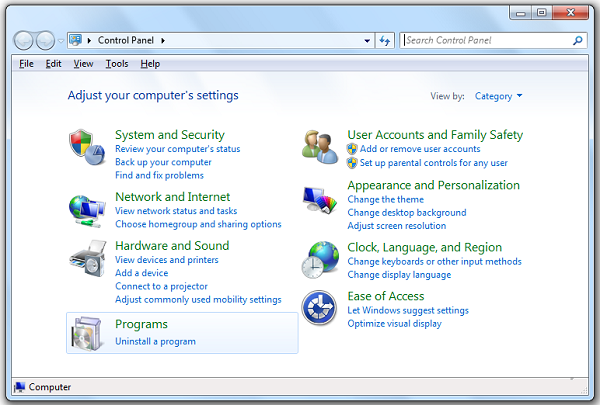Expand the address bar history dropdown
Viewport: 600px width, 405px height.
coord(367,41)
